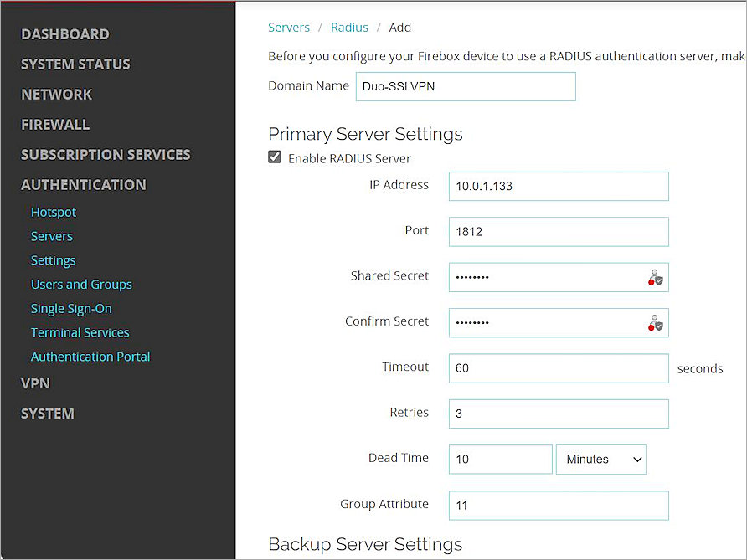
Task: Select Hotspot under AUTHENTICATION
Action: tap(53, 212)
